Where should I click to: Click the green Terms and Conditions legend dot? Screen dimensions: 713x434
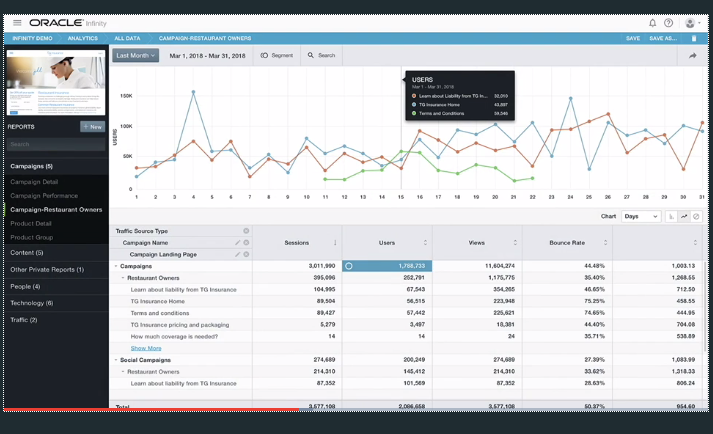tap(414, 113)
